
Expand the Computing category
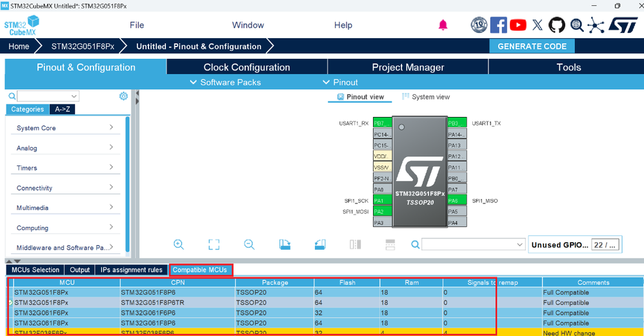click(65, 228)
